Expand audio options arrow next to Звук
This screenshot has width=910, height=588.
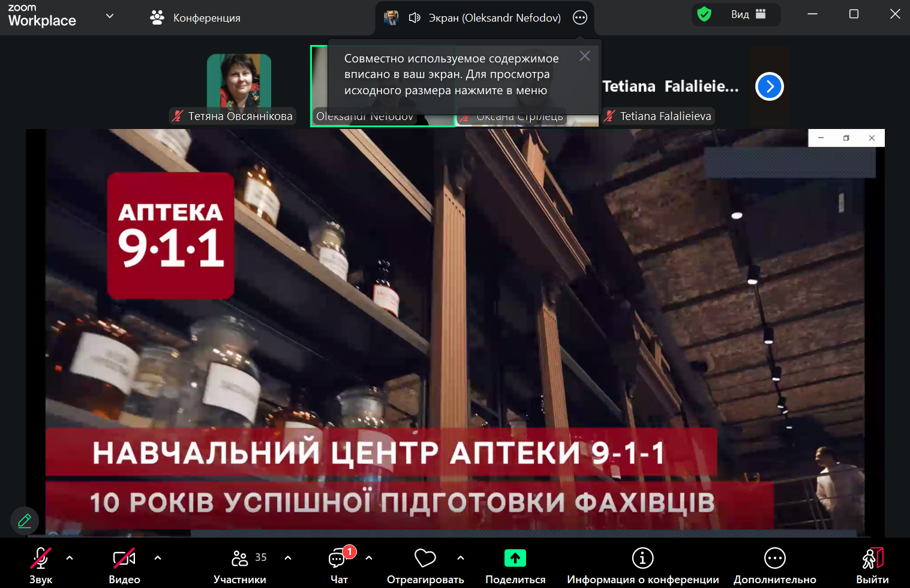point(70,558)
